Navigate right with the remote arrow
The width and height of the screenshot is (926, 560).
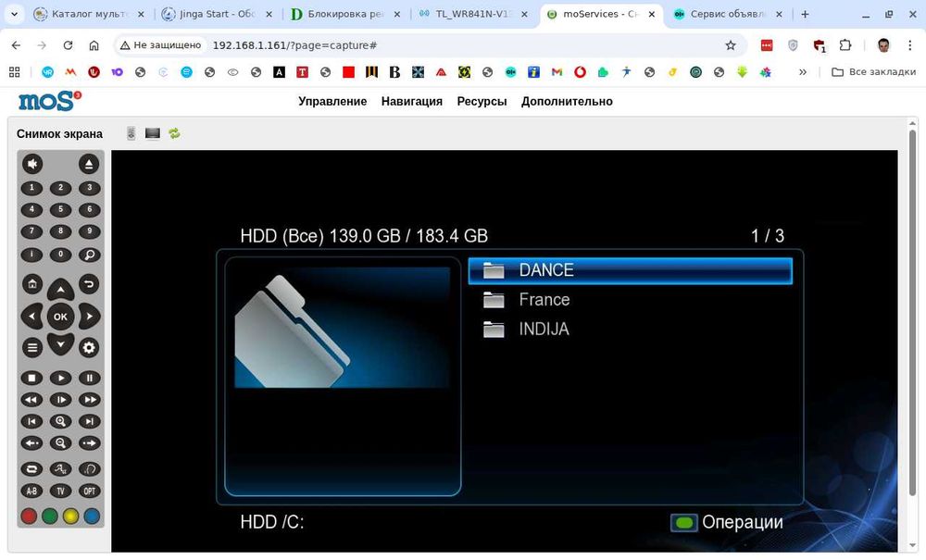(89, 317)
